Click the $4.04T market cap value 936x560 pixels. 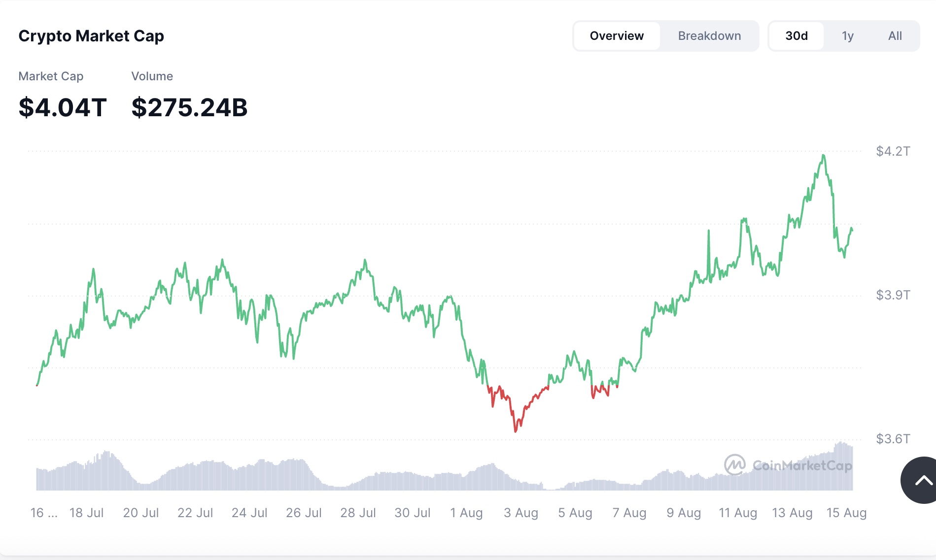63,107
